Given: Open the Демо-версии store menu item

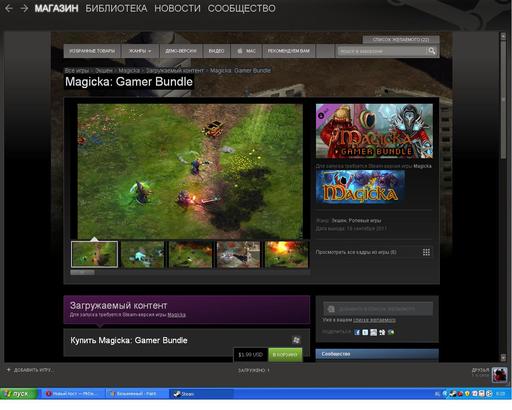Looking at the screenshot, I should pos(181,51).
